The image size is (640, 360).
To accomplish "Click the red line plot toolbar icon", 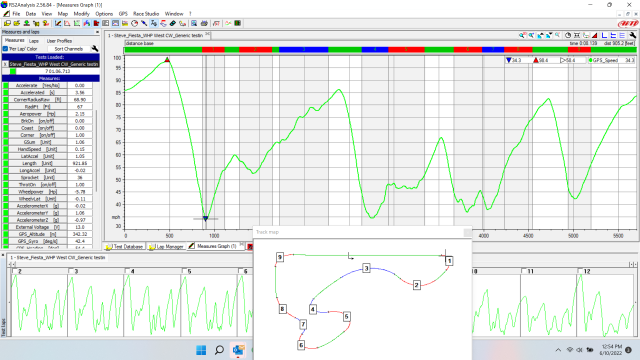I will 67,23.
